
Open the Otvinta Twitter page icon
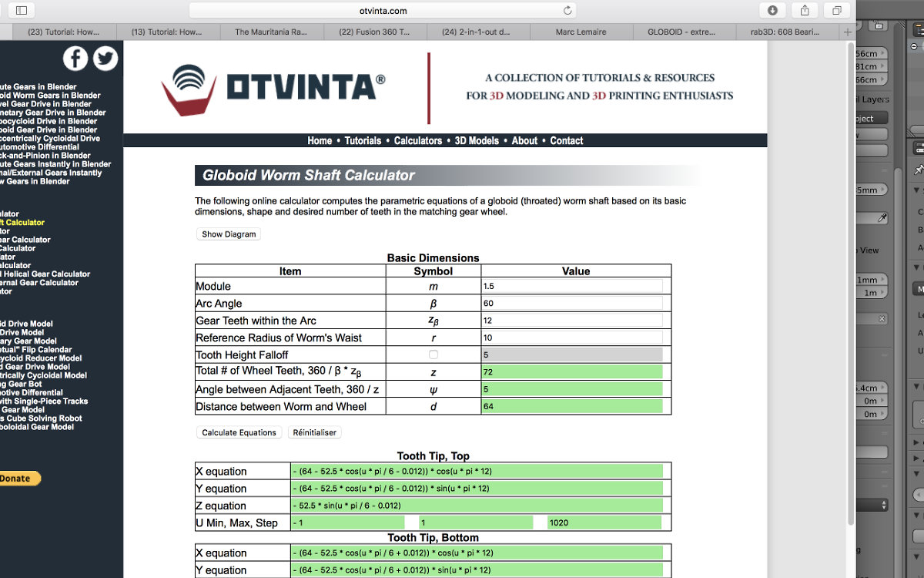click(x=105, y=59)
